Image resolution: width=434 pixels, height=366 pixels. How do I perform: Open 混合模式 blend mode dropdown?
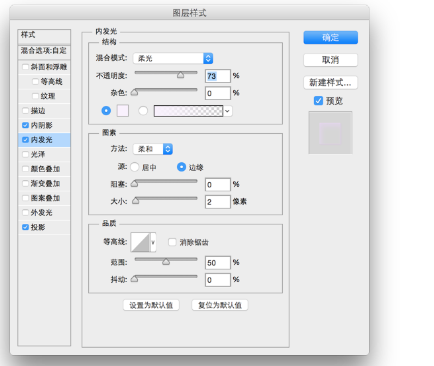[173, 58]
